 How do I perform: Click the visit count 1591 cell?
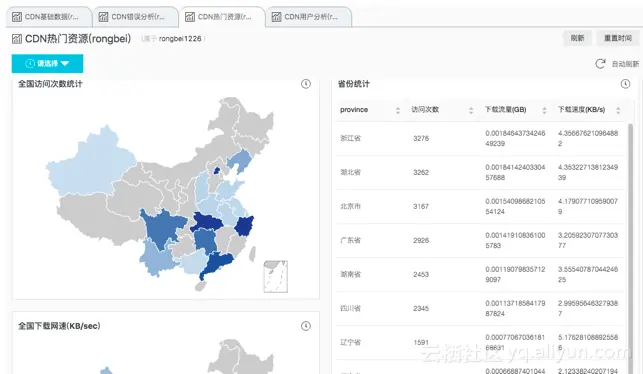click(x=421, y=342)
